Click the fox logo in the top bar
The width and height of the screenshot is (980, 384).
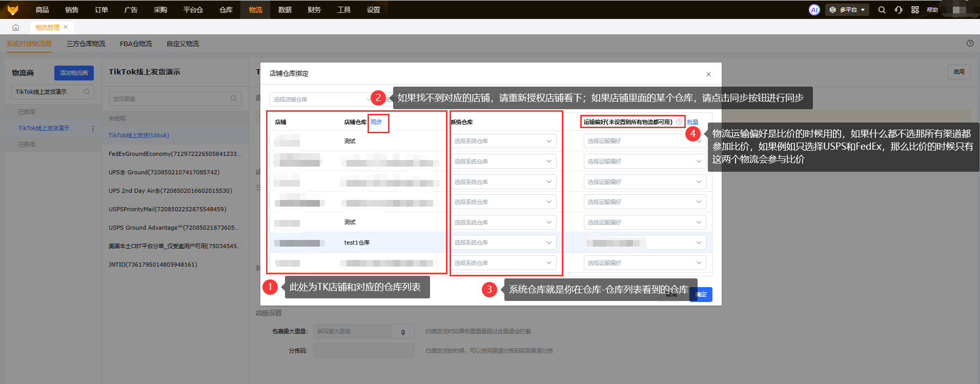coord(13,10)
